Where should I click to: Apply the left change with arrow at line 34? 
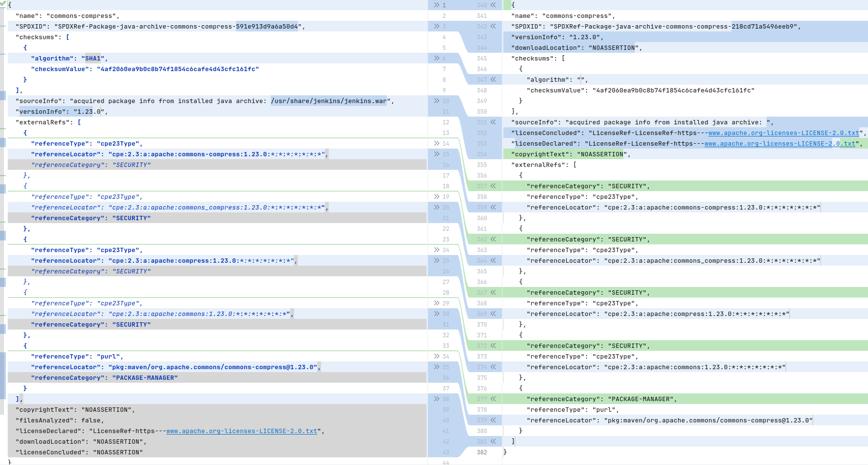437,356
